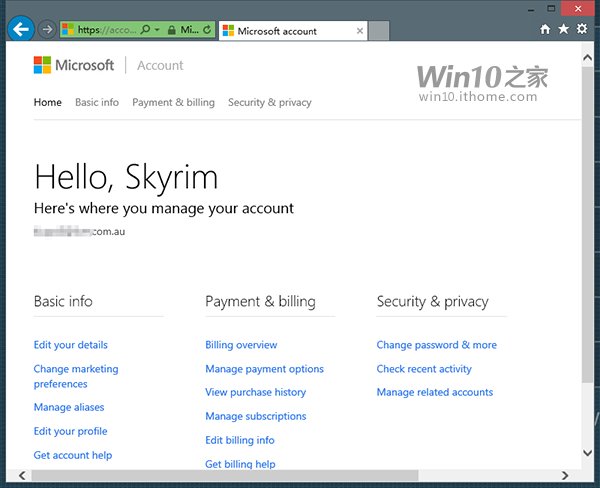
Task: Click the browser forward arrow button
Action: click(47, 29)
